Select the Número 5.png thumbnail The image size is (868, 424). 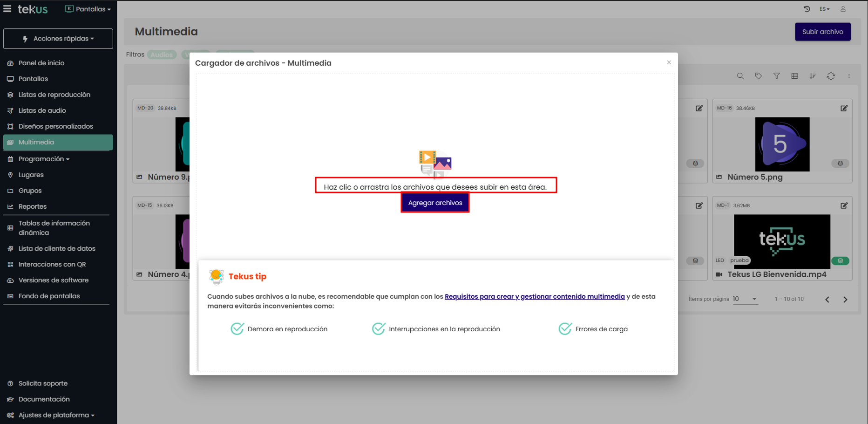[782, 144]
